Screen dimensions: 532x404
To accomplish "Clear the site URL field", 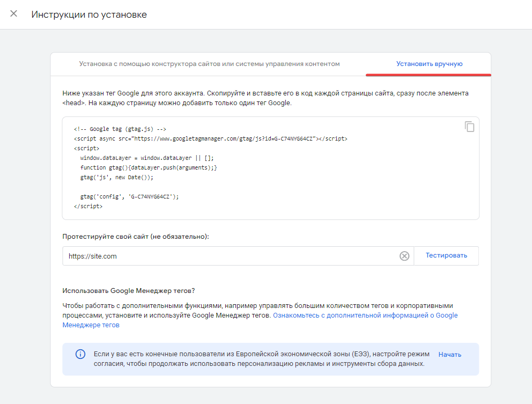I will click(x=404, y=256).
